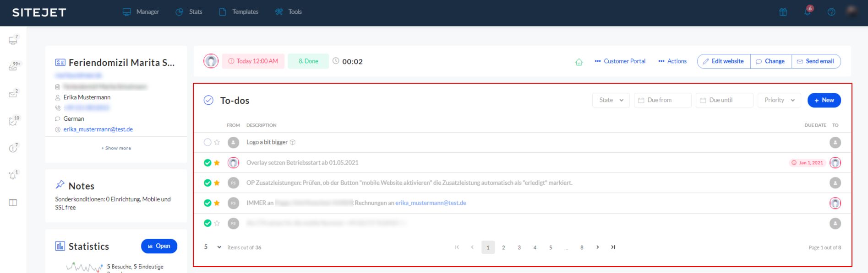Go to page 3 of to-dos
Viewport: 868px width, 273px height.
[x=519, y=247]
